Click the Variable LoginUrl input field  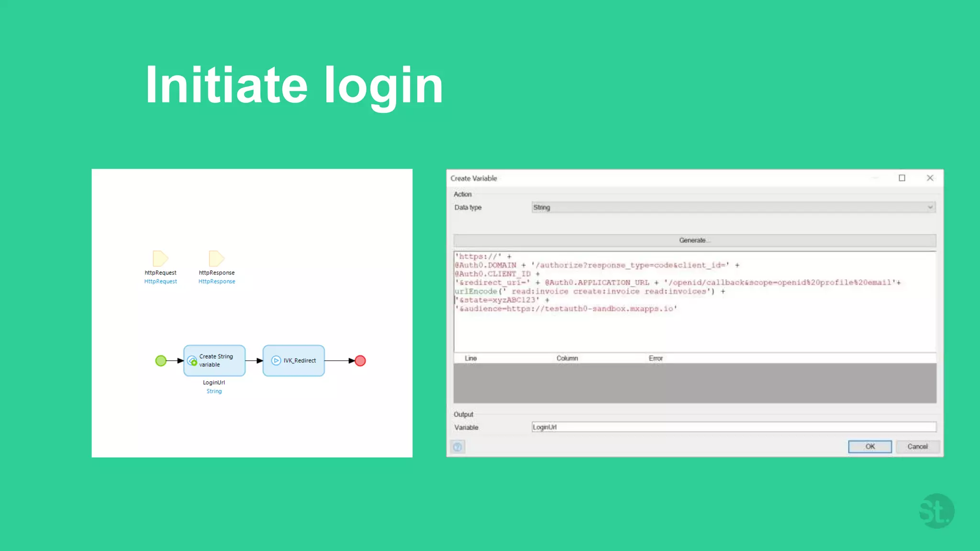click(734, 427)
